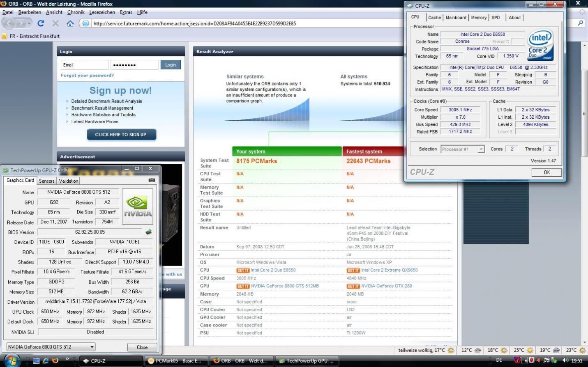Click the Firefox stop loading icon
The image size is (588, 367).
[x=55, y=23]
